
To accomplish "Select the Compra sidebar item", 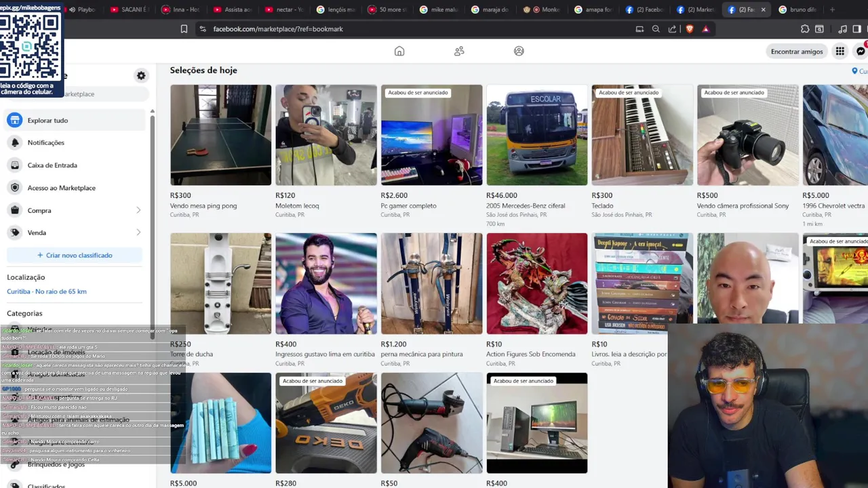I will point(75,210).
